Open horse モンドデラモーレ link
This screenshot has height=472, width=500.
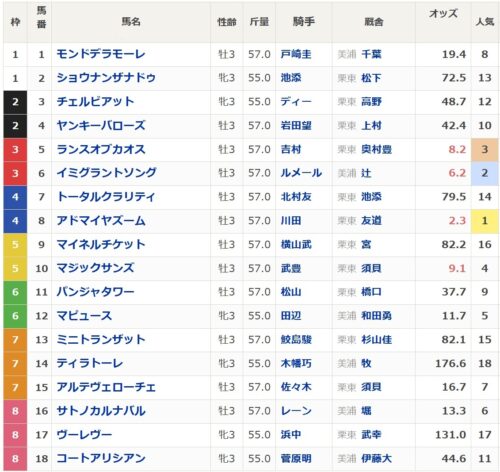101,54
